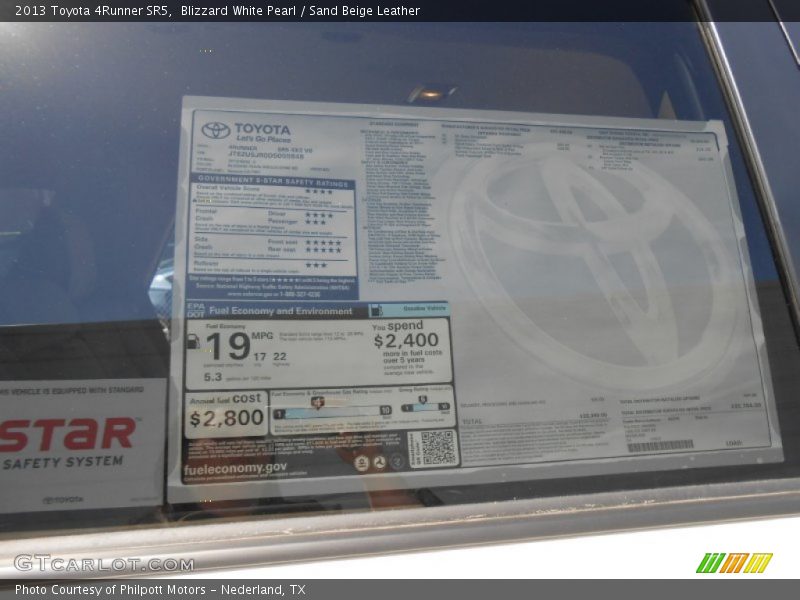Screen dimensions: 800x600
Task: Toggle a star in the Overall Vehicle Score
Action: click(318, 190)
